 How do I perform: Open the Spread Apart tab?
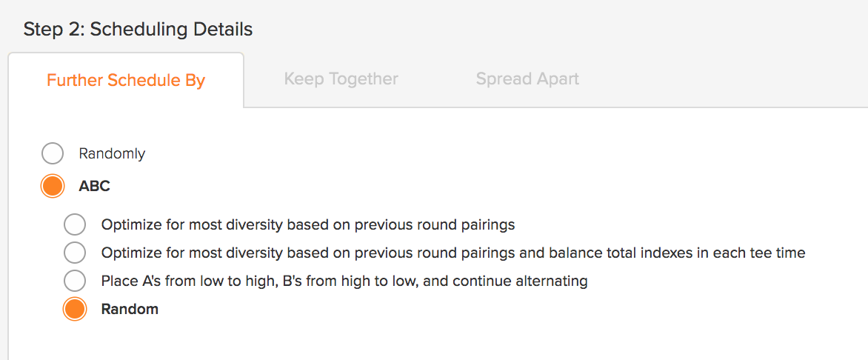tap(527, 79)
